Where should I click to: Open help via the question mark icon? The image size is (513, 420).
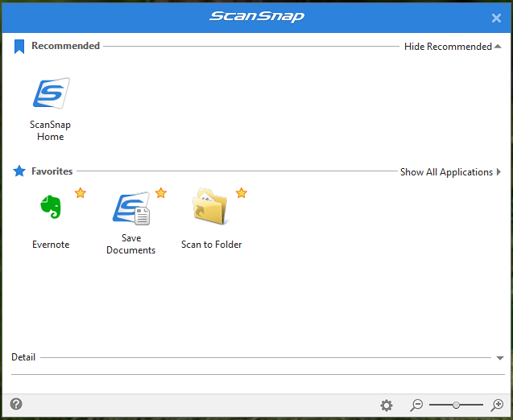coord(16,405)
